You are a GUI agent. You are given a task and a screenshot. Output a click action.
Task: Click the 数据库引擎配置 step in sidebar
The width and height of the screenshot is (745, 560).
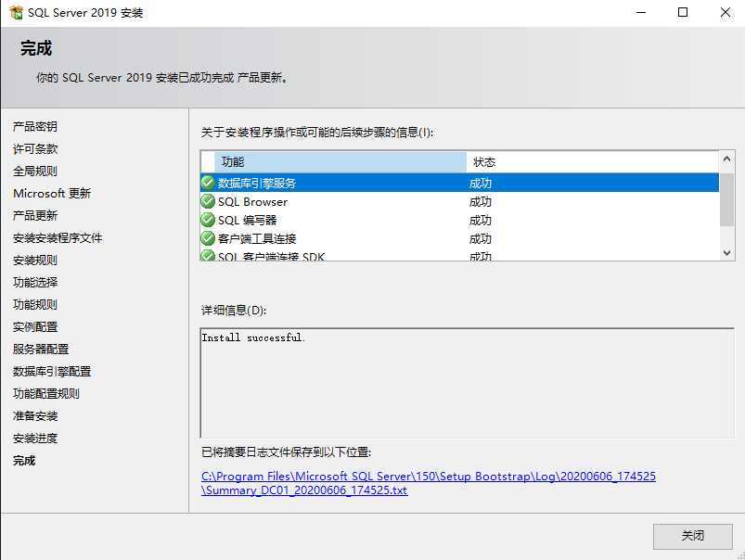coord(52,372)
